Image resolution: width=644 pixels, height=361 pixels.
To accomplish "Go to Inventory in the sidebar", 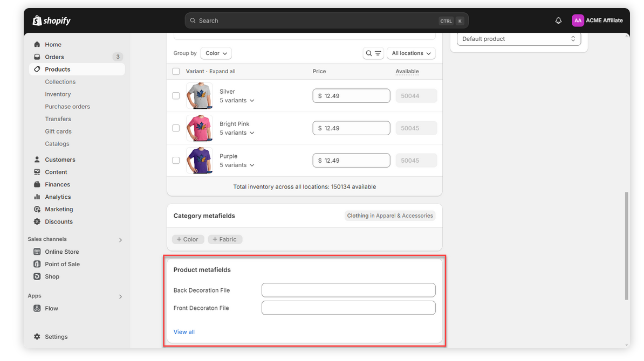I will click(58, 94).
